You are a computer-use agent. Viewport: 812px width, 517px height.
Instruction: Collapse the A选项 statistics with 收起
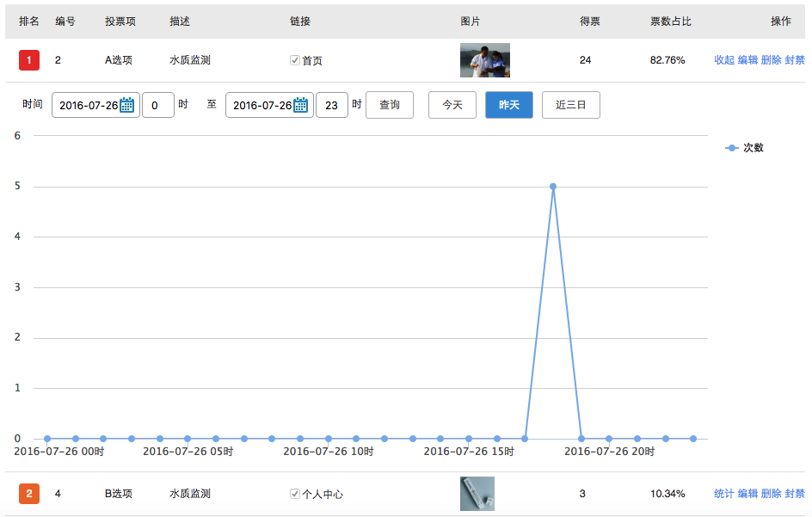coord(724,60)
